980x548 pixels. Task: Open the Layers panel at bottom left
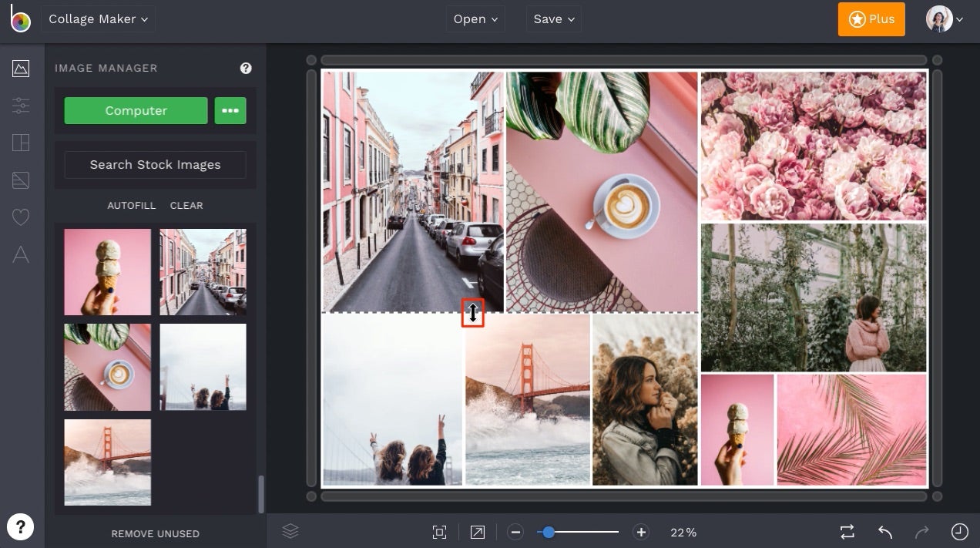pyautogui.click(x=292, y=531)
